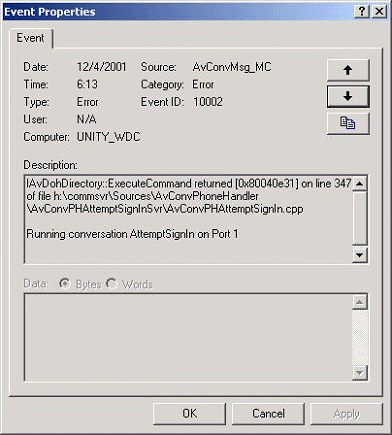Click the Data box scroll-down arrow
Image resolution: width=392 pixels, height=435 pixels.
click(x=360, y=372)
